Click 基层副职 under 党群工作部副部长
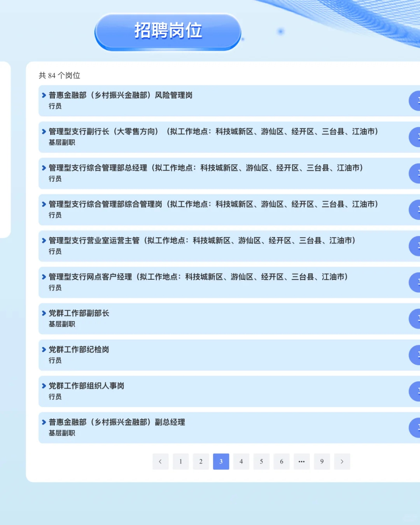 click(62, 324)
